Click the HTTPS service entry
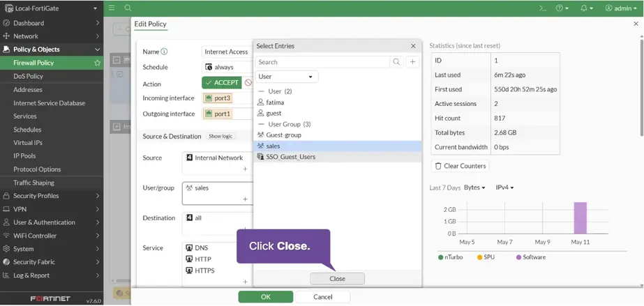 (200, 270)
